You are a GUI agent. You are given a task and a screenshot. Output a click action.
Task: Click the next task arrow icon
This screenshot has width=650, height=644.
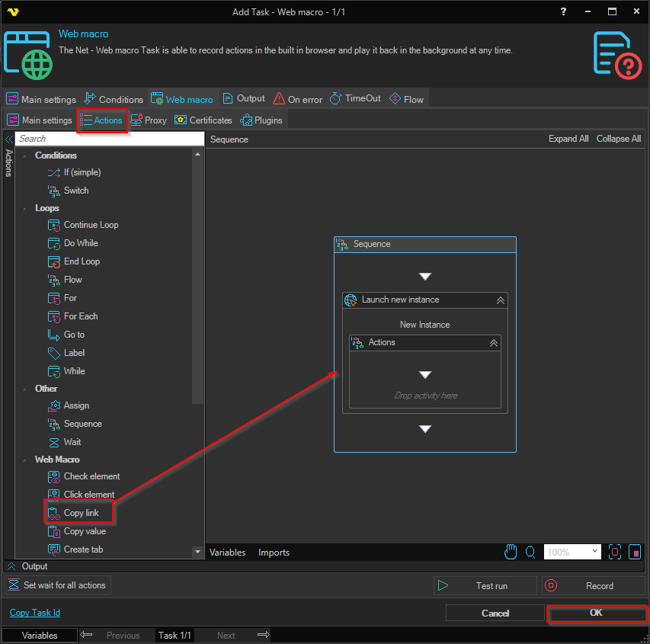click(264, 635)
